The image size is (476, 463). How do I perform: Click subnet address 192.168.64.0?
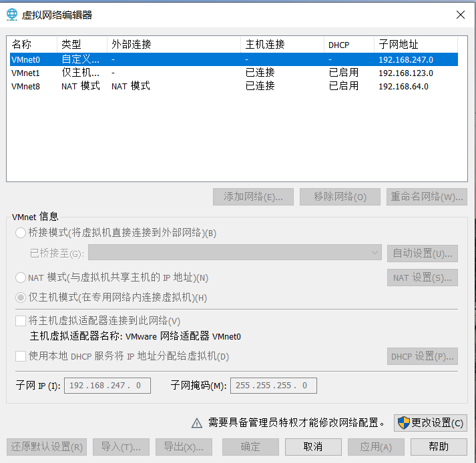[403, 87]
